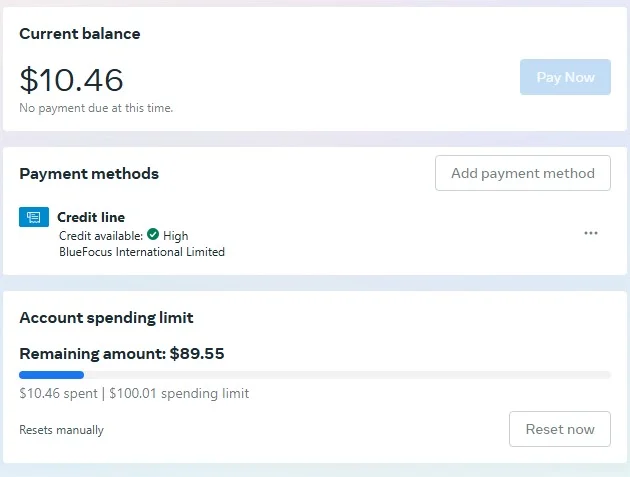Click the No payment due notice
The image size is (630, 477).
pyautogui.click(x=96, y=108)
